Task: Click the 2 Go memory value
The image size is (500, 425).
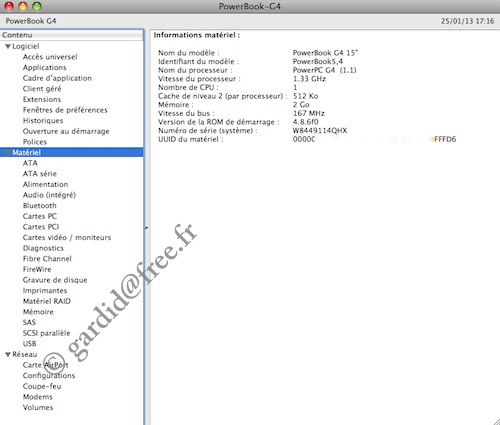Action: 301,105
